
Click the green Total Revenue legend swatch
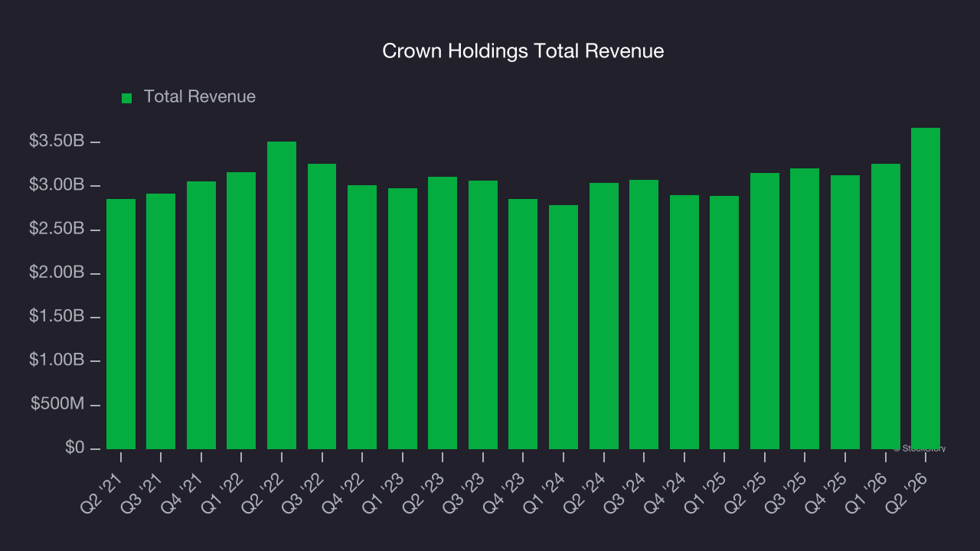pos(127,98)
